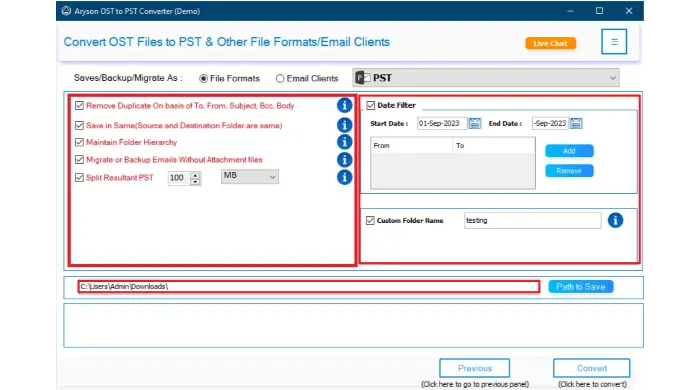Start conversion with Convert button
700x390 pixels.
(x=592, y=368)
